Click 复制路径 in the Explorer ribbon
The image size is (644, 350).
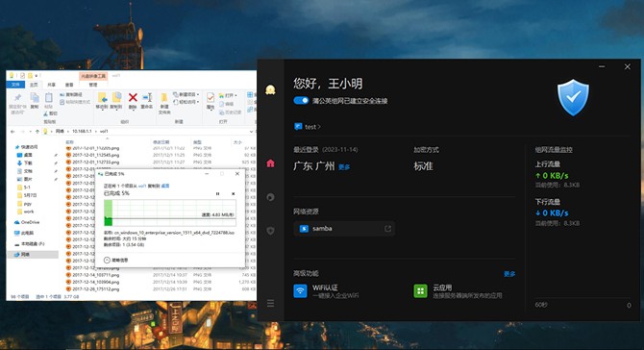click(70, 94)
